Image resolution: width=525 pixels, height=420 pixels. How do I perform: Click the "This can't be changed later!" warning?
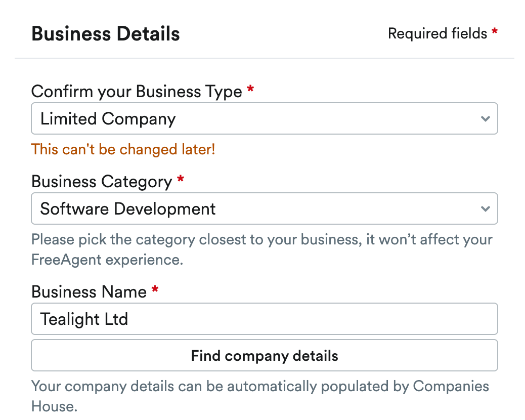coord(123,149)
